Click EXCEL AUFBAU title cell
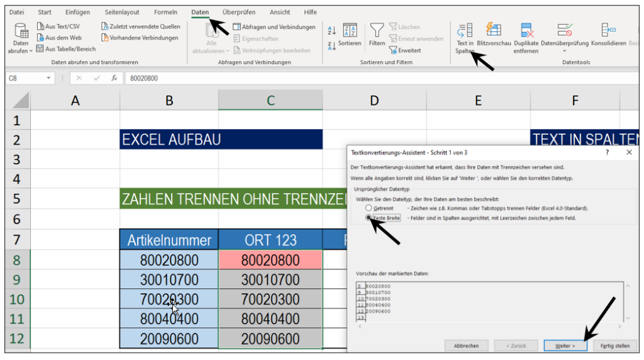 pyautogui.click(x=221, y=139)
